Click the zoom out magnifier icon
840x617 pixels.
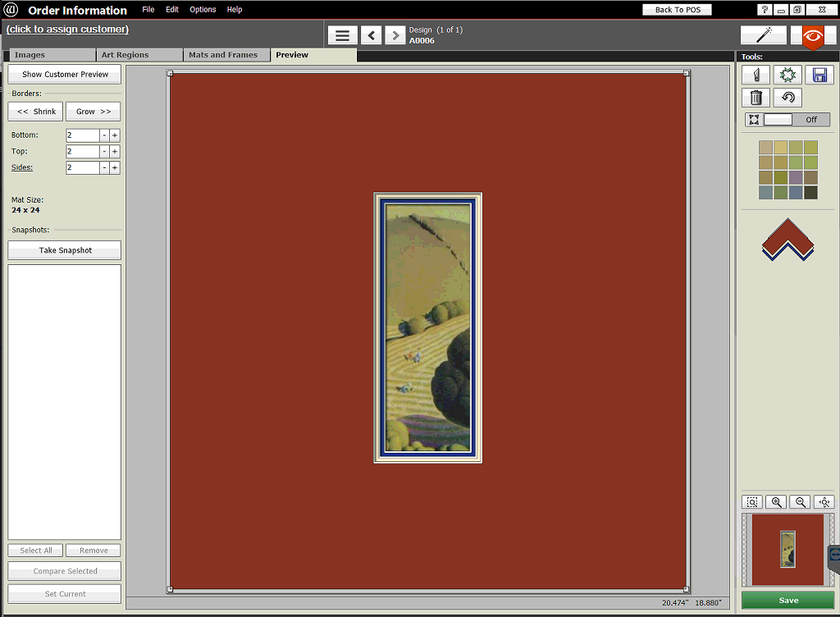click(x=801, y=502)
